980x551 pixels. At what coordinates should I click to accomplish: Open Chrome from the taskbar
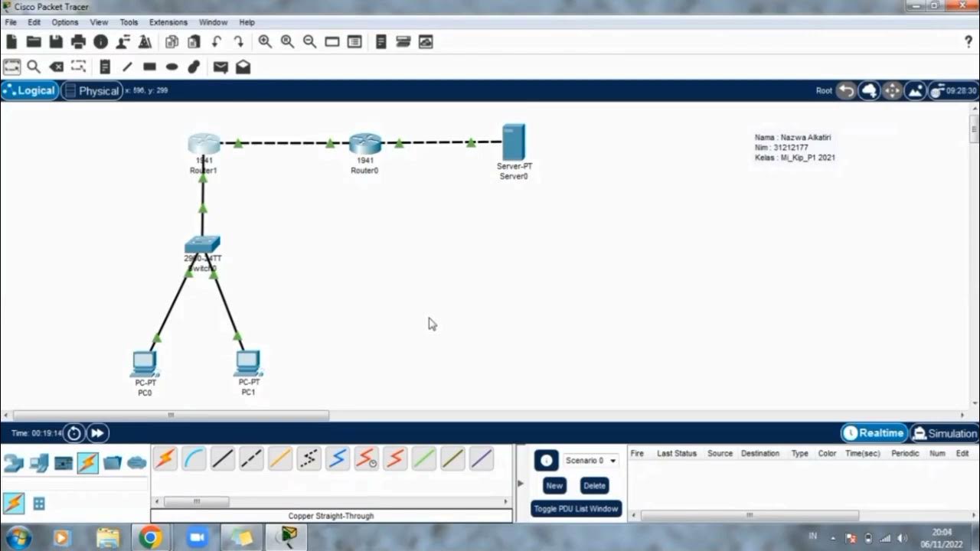tap(150, 538)
